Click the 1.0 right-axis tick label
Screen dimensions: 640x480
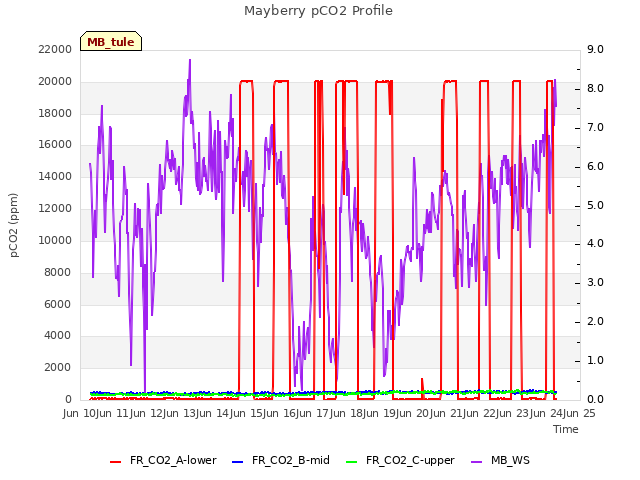(x=595, y=360)
